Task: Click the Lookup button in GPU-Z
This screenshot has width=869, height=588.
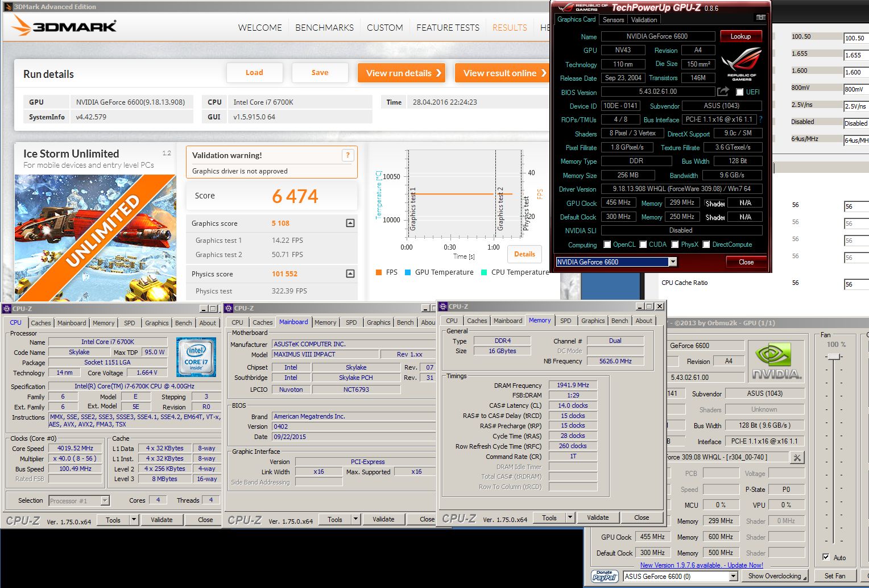Action: (x=740, y=36)
